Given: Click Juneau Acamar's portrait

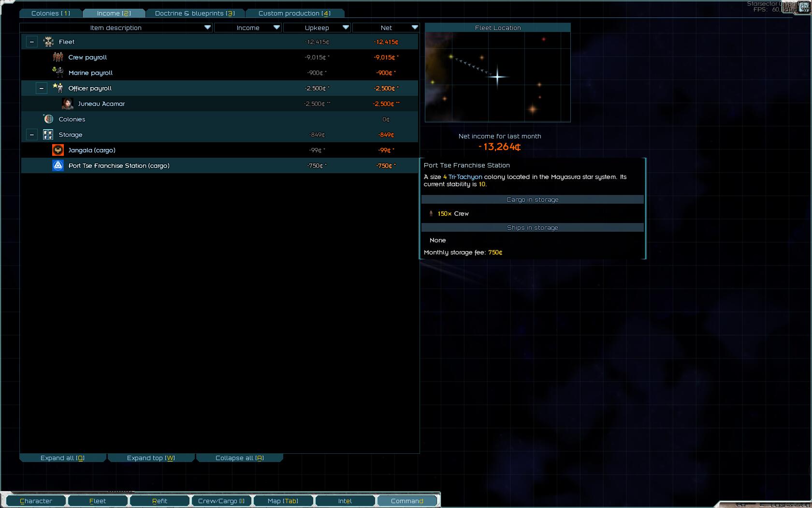Looking at the screenshot, I should [x=68, y=104].
